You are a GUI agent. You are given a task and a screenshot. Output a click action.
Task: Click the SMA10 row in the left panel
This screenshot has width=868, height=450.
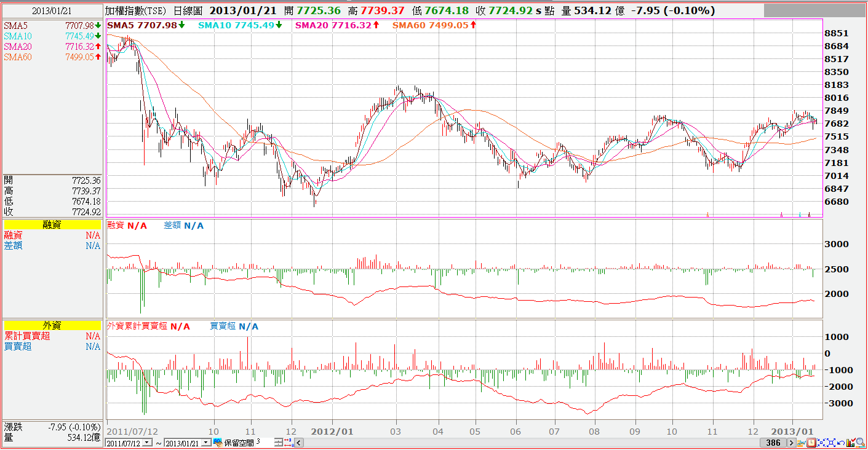(x=52, y=36)
